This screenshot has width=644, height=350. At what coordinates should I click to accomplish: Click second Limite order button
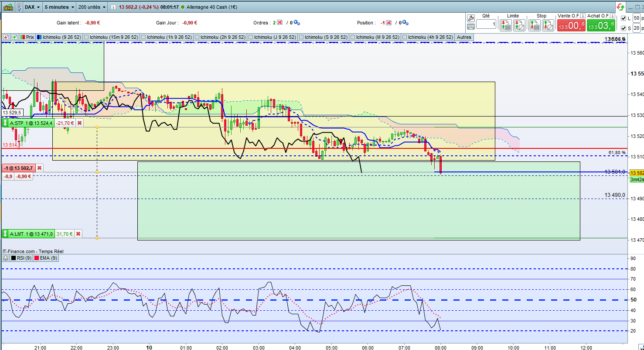(x=519, y=25)
